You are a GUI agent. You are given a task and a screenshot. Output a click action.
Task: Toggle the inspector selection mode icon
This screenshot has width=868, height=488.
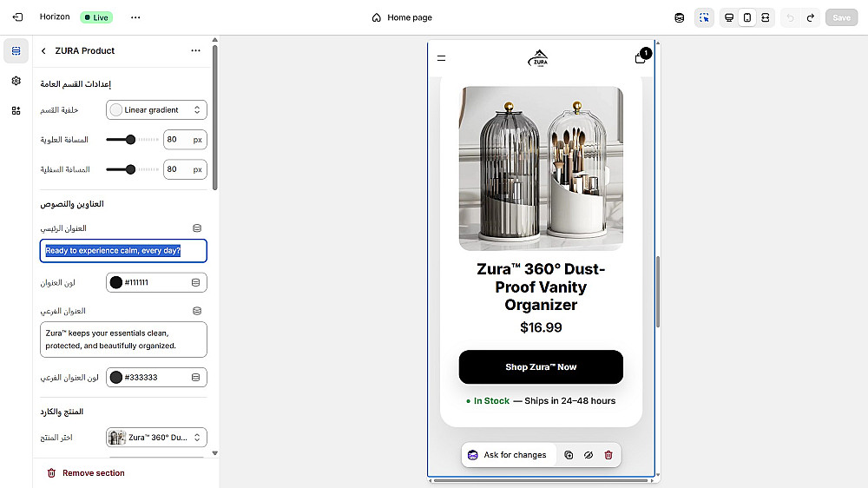coord(704,17)
